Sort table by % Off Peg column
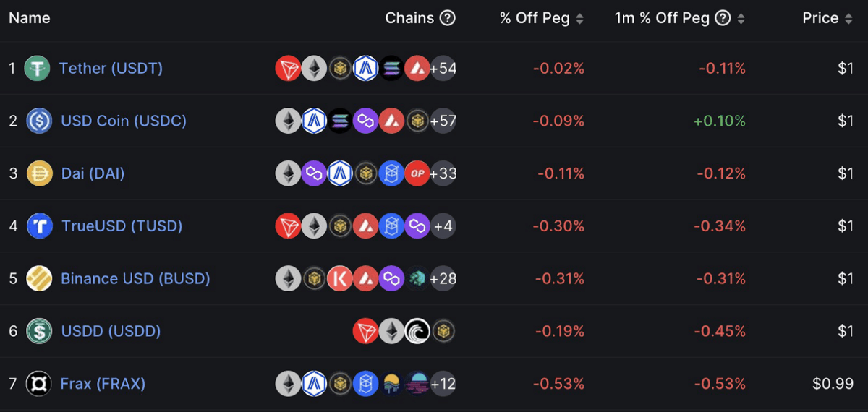This screenshot has width=868, height=412. pos(579,19)
